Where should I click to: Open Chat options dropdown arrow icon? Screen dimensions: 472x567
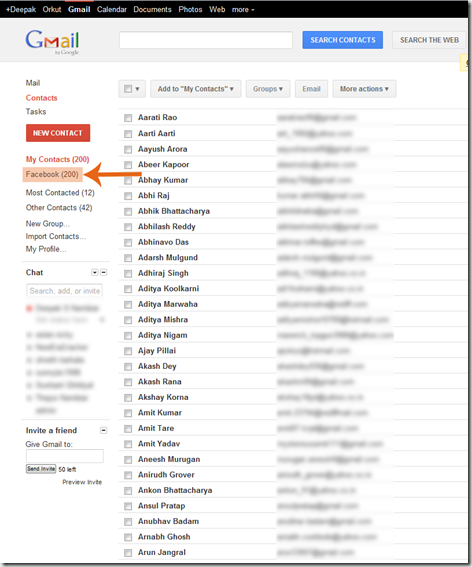95,272
